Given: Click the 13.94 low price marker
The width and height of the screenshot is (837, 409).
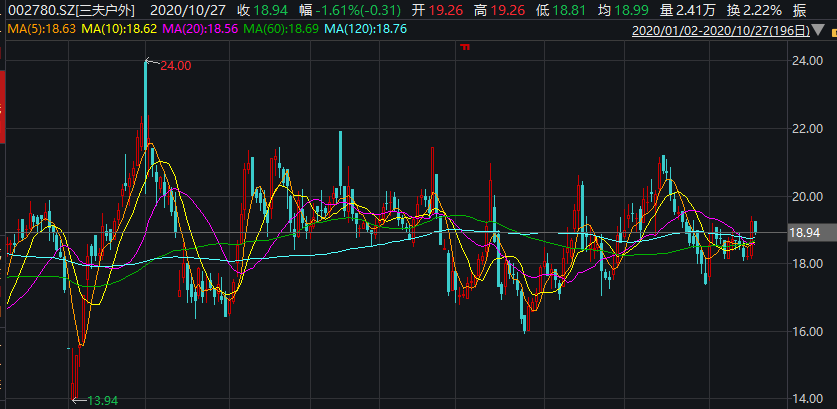Looking at the screenshot, I should pyautogui.click(x=102, y=400).
